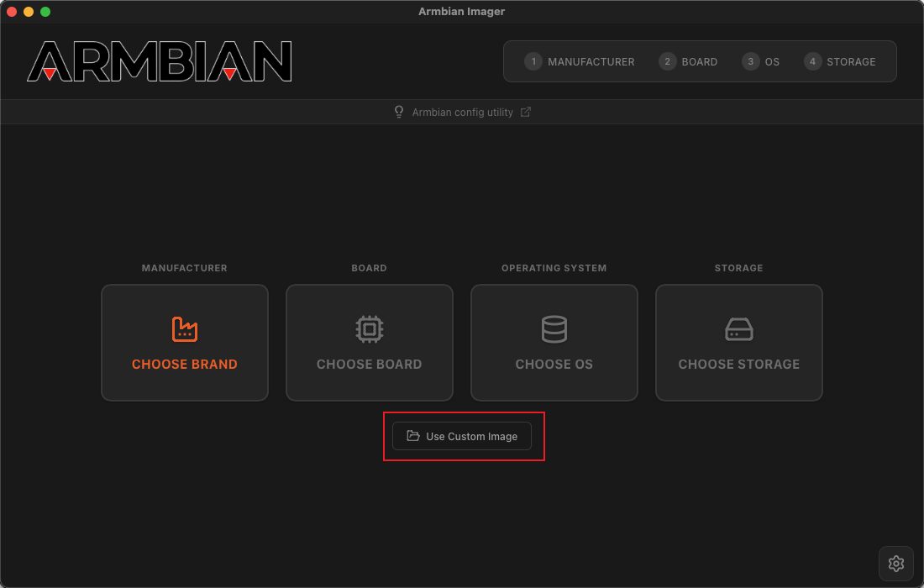Select step 2 Board in the header

(x=689, y=61)
